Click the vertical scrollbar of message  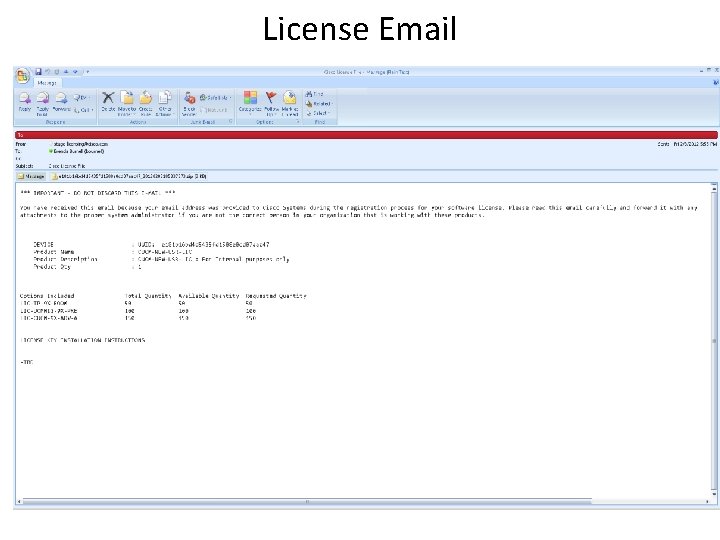tap(714, 341)
